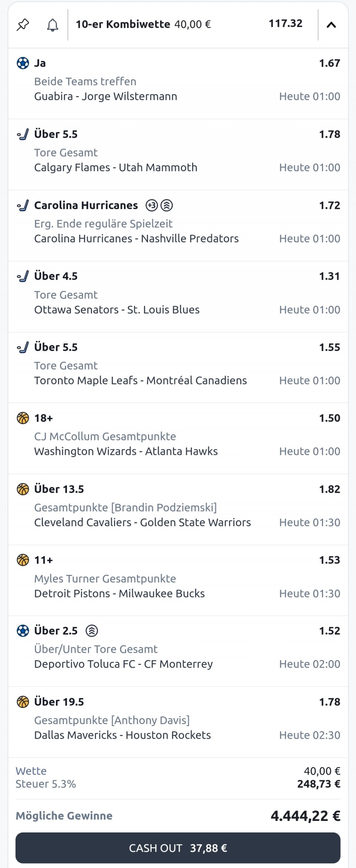Screen dimensions: 356x868
Task: Click the total odds 117.32 value
Action: point(285,24)
